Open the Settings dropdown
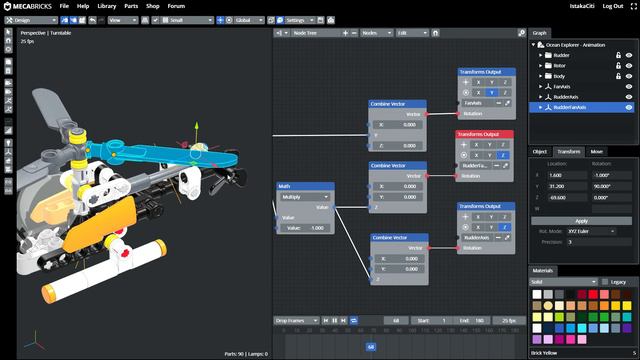640x360 pixels. [300, 20]
